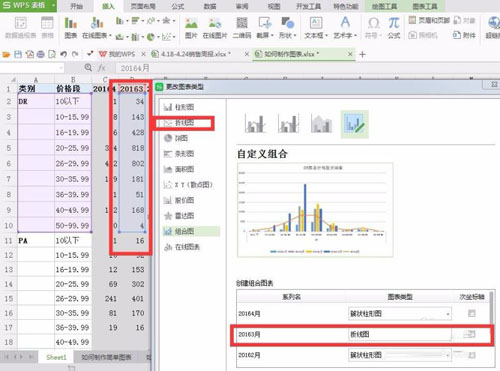Screen dimensions: 500x371
Task: Click the formula bar showing 20164月
Action: click(x=307, y=68)
